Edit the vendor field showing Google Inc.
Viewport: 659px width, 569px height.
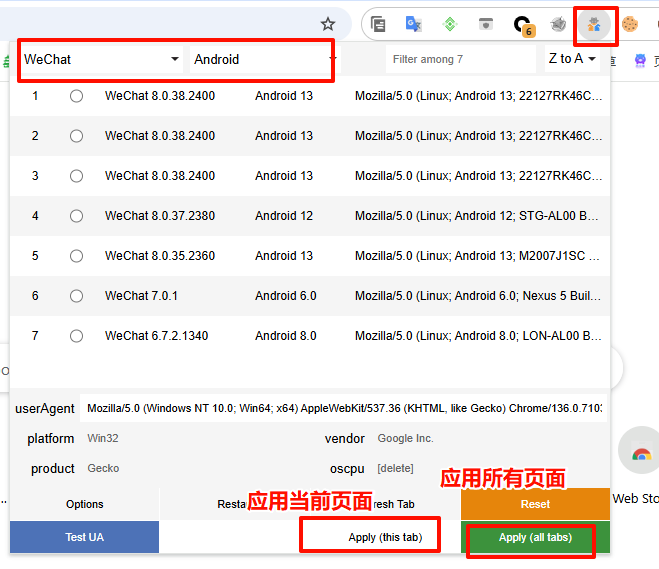click(490, 438)
